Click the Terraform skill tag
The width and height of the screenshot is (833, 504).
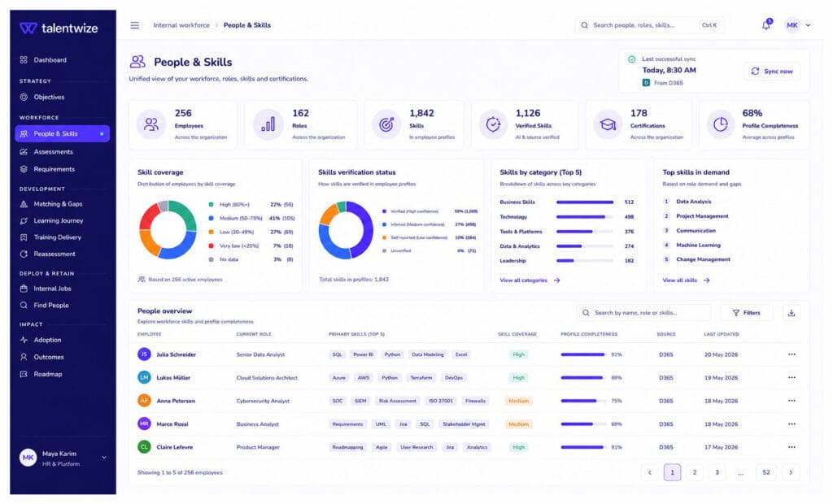[x=421, y=378]
